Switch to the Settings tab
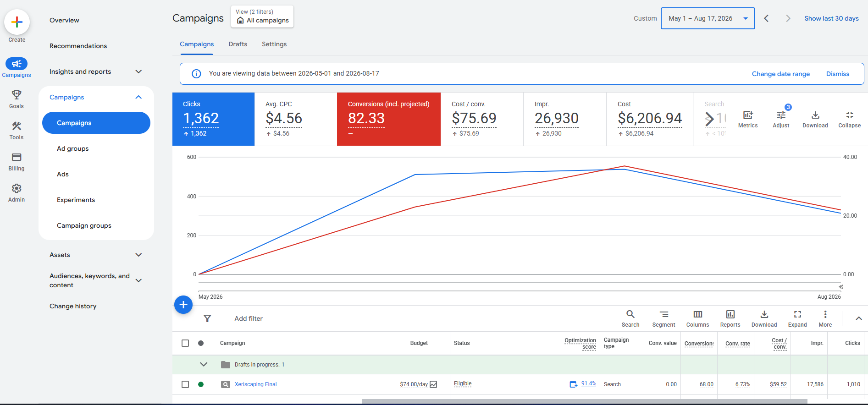868x405 pixels. tap(274, 44)
